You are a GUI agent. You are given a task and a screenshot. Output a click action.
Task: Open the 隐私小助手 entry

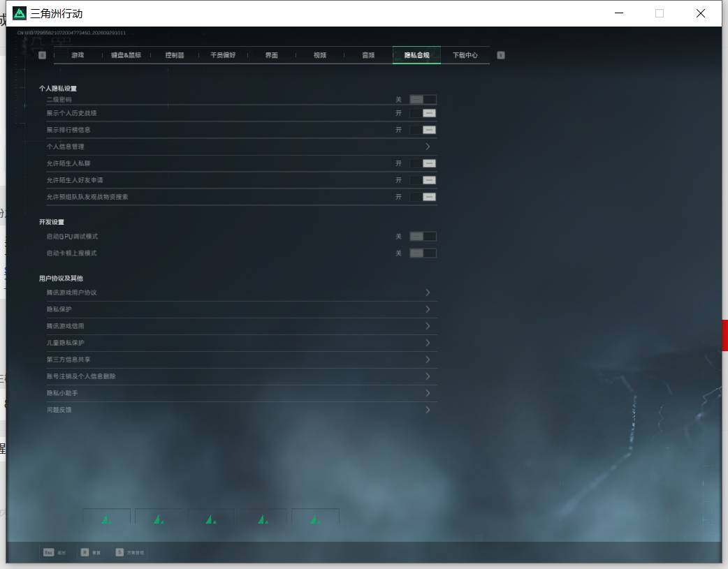242,393
